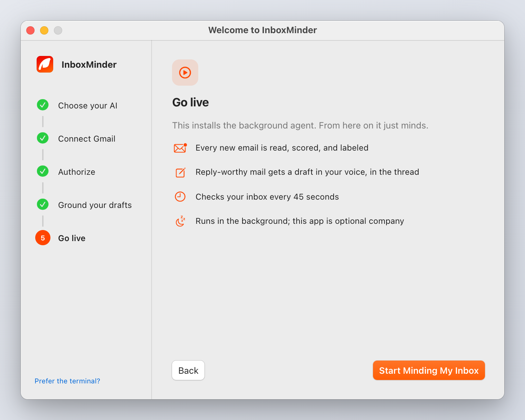Minimize the window with the yellow button
This screenshot has height=420, width=525.
tap(44, 30)
